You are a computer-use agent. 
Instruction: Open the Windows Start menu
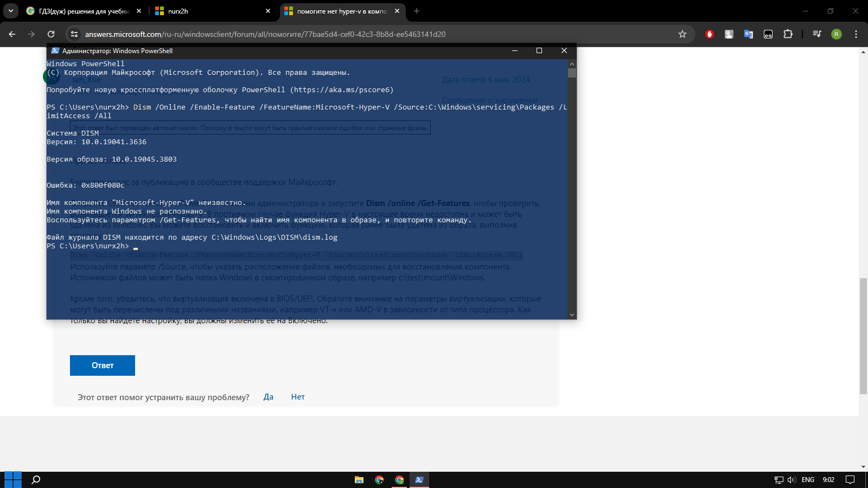12,480
